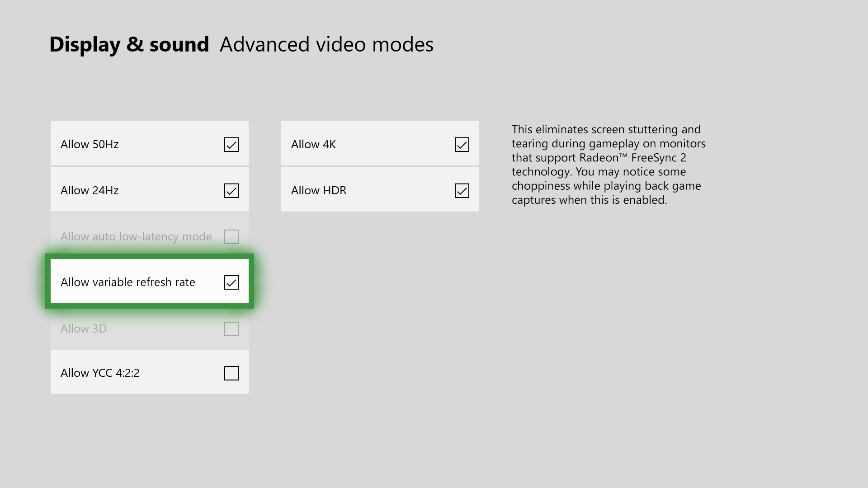Check the Allow 3D option
The image size is (868, 488).
point(231,329)
